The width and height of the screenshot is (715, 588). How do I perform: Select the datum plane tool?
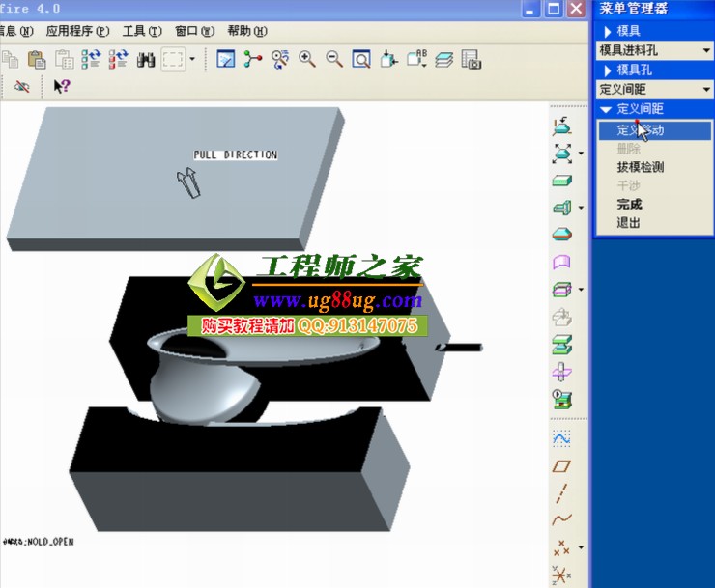(561, 466)
